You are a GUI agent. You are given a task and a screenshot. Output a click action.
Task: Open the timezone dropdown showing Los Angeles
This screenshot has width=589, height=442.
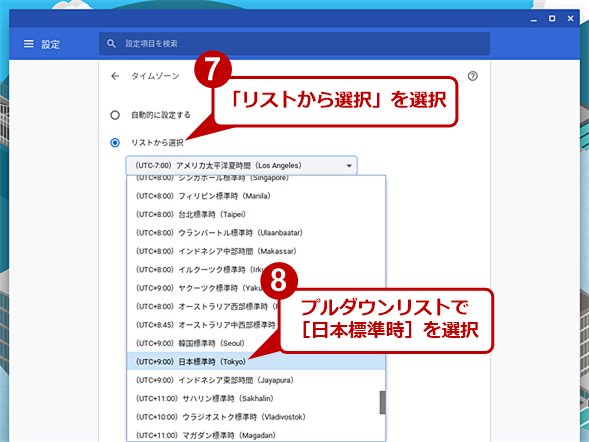[242, 166]
